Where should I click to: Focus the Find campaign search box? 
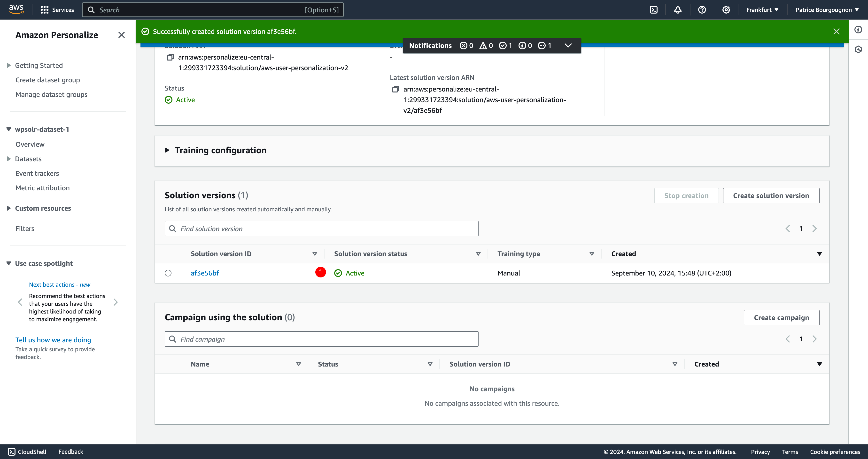[321, 339]
